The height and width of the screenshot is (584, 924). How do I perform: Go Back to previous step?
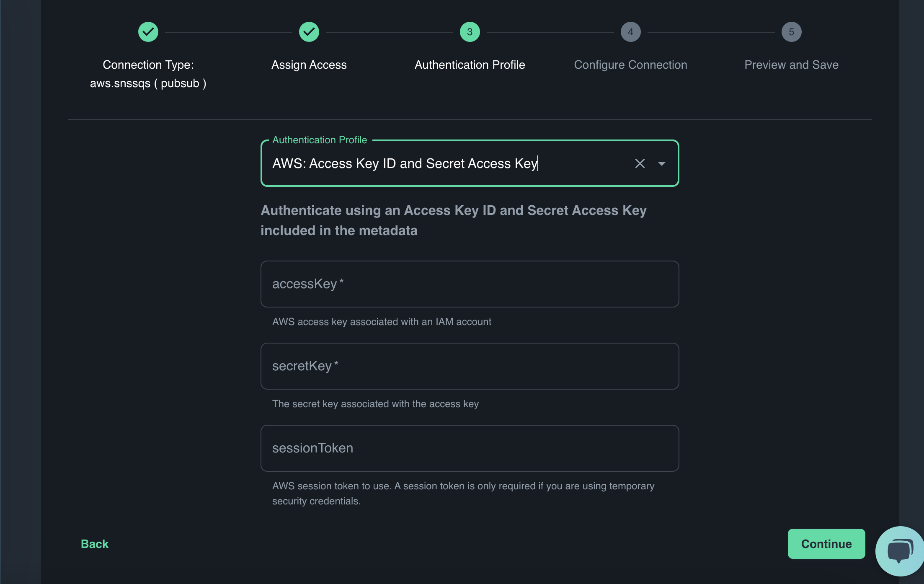point(95,544)
